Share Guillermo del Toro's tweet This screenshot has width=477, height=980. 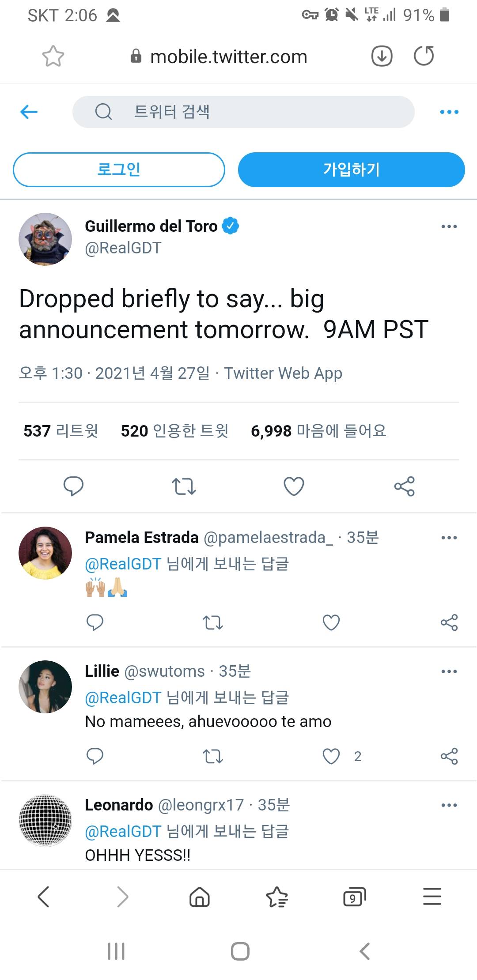coord(404,486)
